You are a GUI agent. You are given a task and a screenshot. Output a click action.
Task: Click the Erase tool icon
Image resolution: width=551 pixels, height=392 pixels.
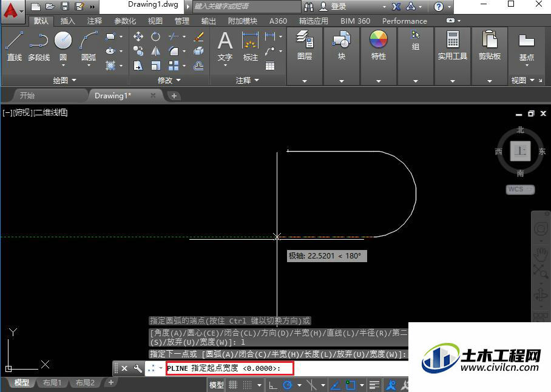click(198, 36)
